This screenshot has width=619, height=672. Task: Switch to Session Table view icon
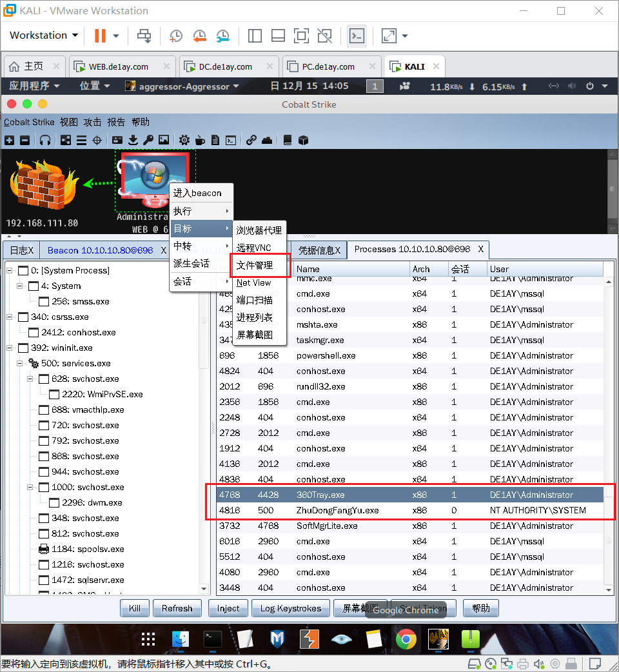coord(81,140)
